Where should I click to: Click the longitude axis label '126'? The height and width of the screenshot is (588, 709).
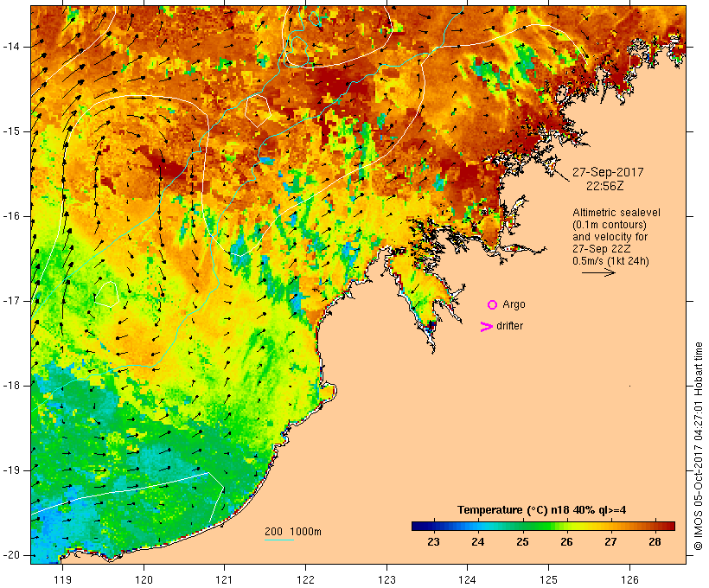coord(629,579)
